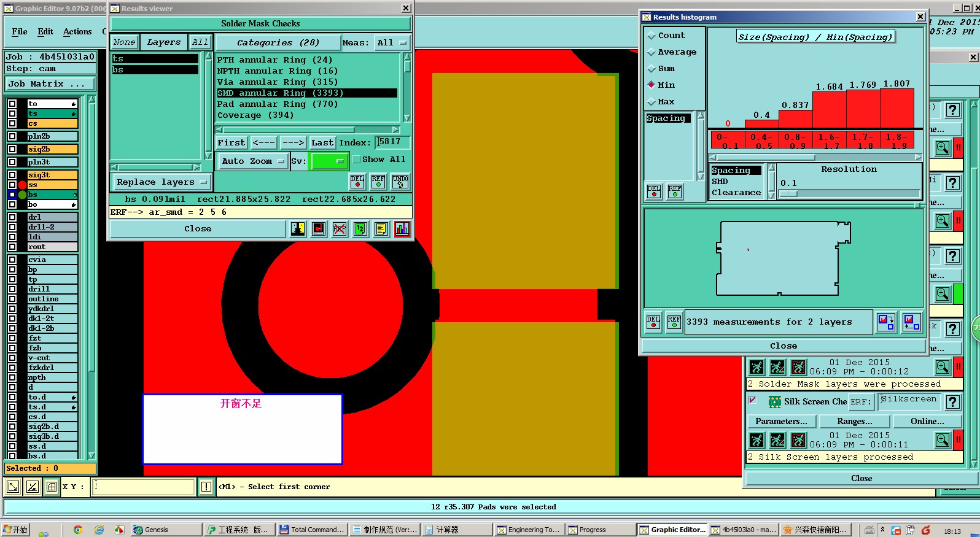Click the red pad display icon beside Close
The image size is (980, 537).
319,229
